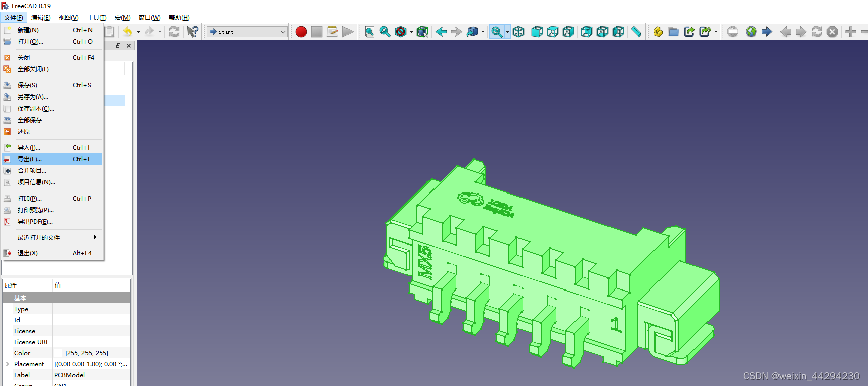Select 合并项目... in the file menu
Viewport: 868px width, 386px height.
pos(52,170)
